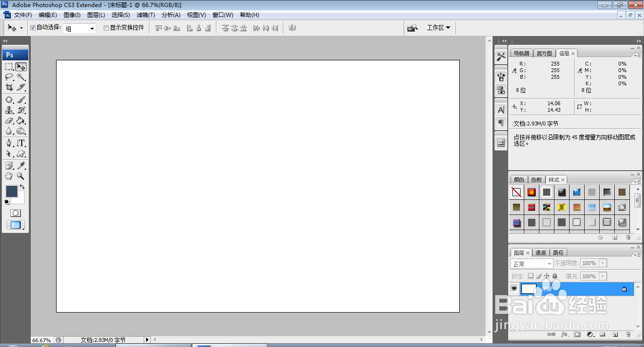This screenshot has height=347, width=644.
Task: Toggle lock transparent pixels in Layers panel
Action: coord(530,276)
